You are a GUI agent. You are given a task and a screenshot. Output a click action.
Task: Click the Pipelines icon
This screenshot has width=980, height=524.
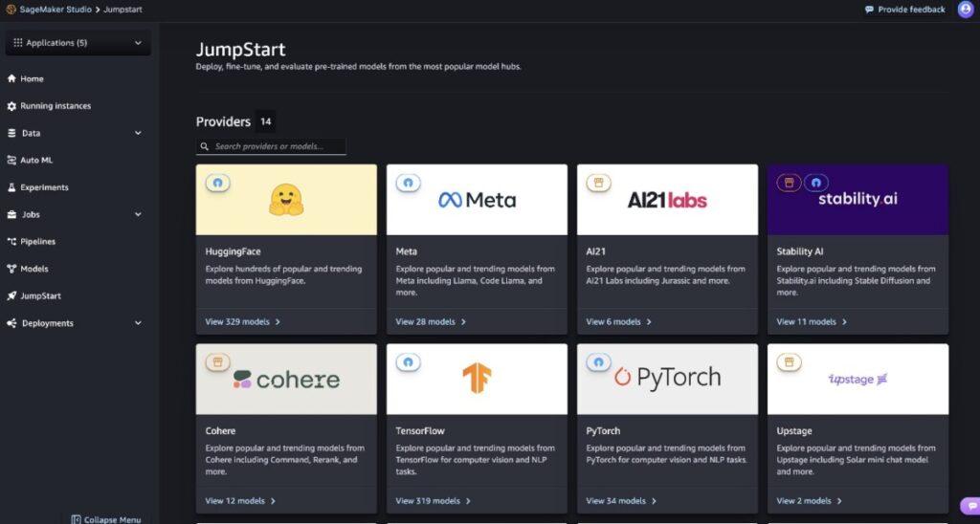click(x=11, y=242)
